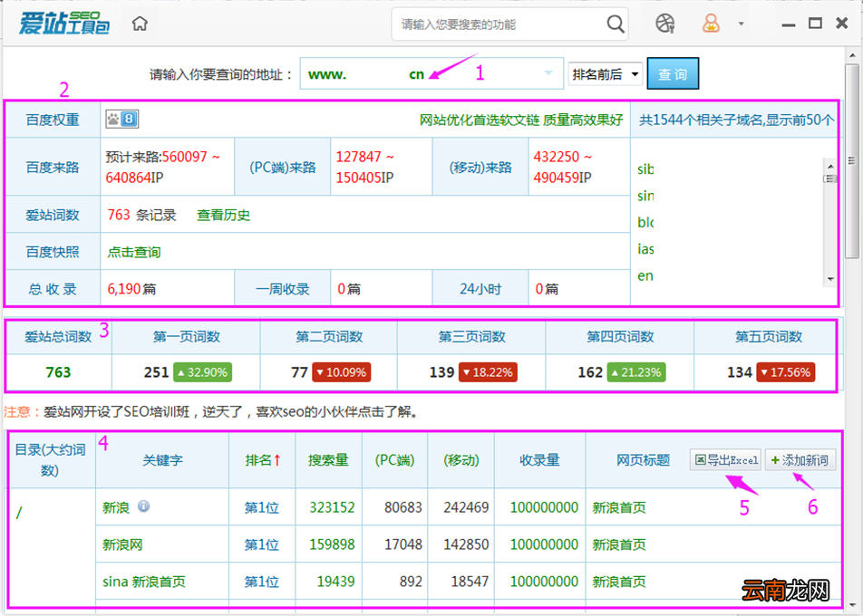Click the 关键字 column header
This screenshot has height=616, width=863.
(x=162, y=460)
